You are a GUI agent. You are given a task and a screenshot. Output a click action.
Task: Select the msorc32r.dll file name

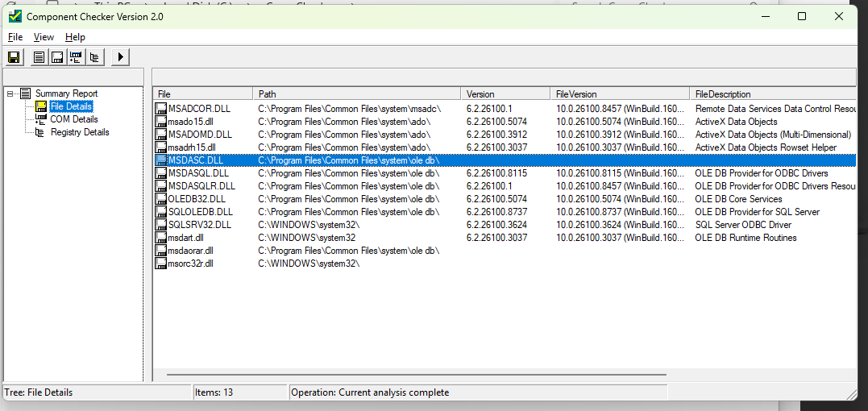pos(191,264)
